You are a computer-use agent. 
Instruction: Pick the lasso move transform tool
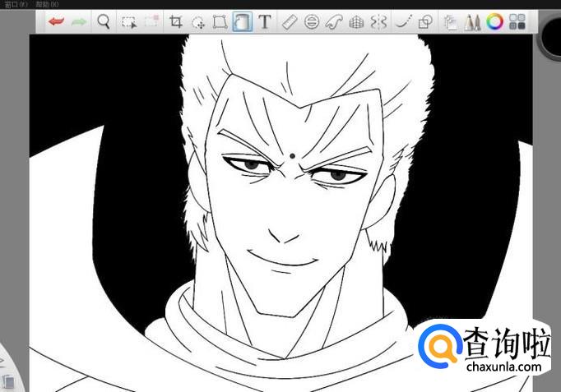pos(198,22)
